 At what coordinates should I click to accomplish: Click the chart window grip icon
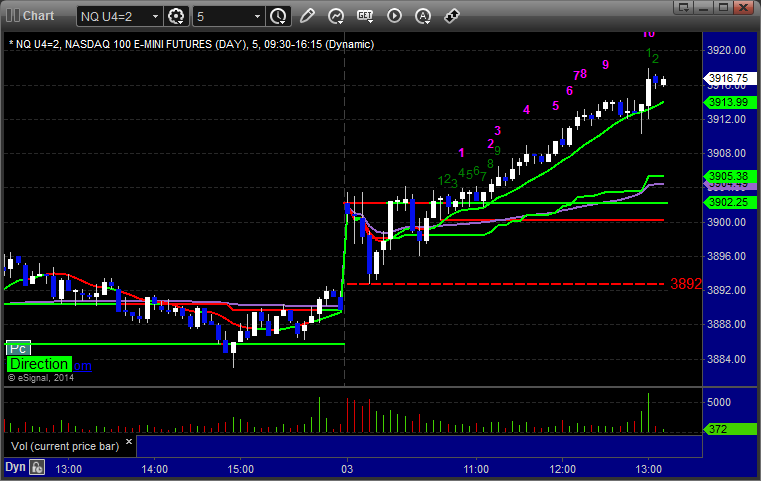13,16
